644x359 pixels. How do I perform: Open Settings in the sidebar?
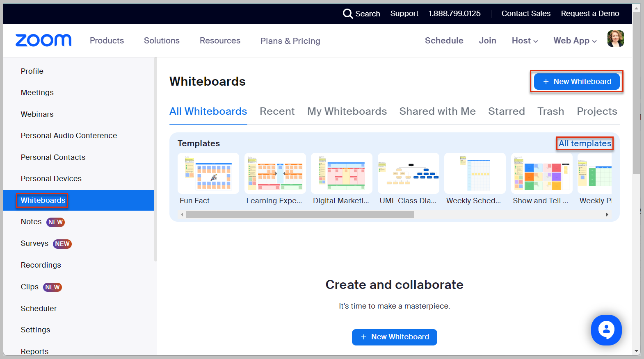tap(36, 330)
